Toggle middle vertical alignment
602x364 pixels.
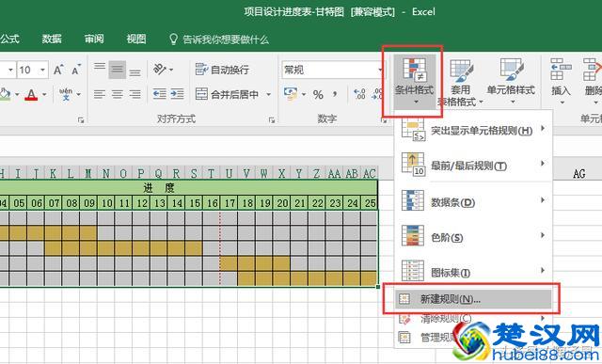118,70
